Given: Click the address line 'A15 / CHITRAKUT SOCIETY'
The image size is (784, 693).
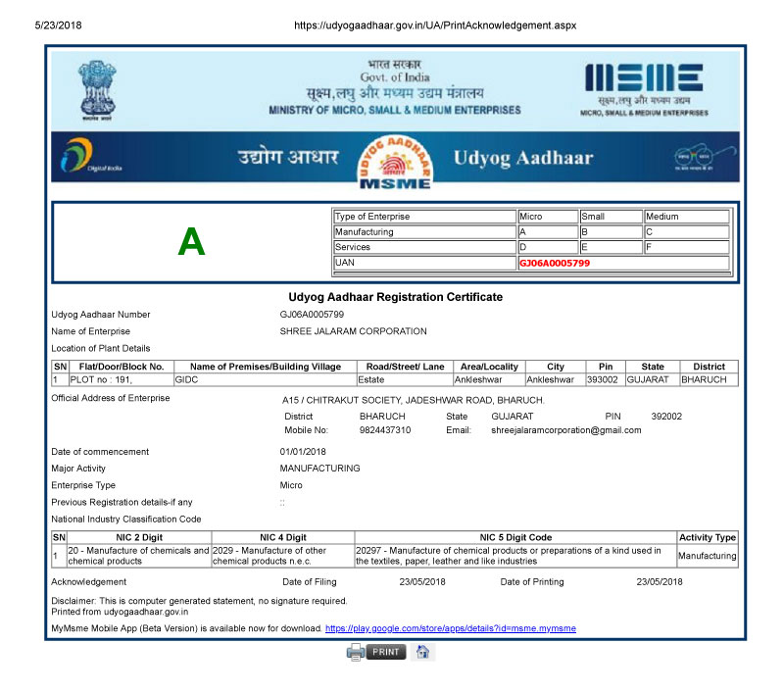Looking at the screenshot, I should 414,401.
